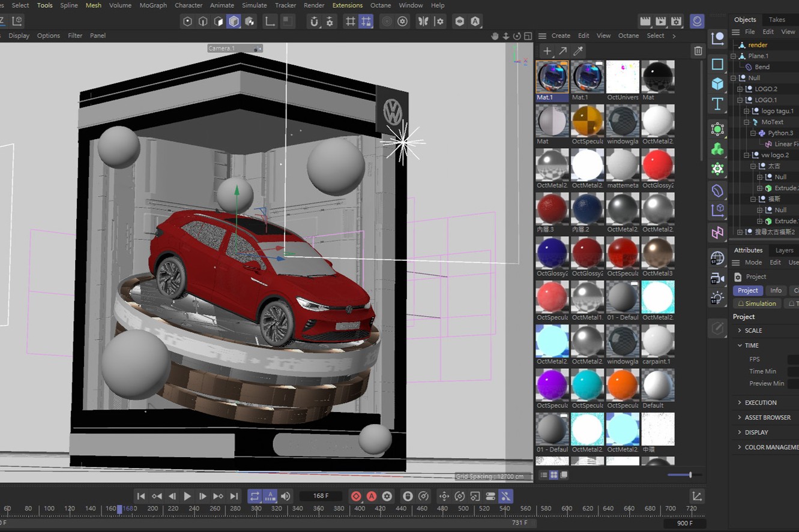Click the Cube primitive icon
799x532 pixels.
(x=717, y=83)
